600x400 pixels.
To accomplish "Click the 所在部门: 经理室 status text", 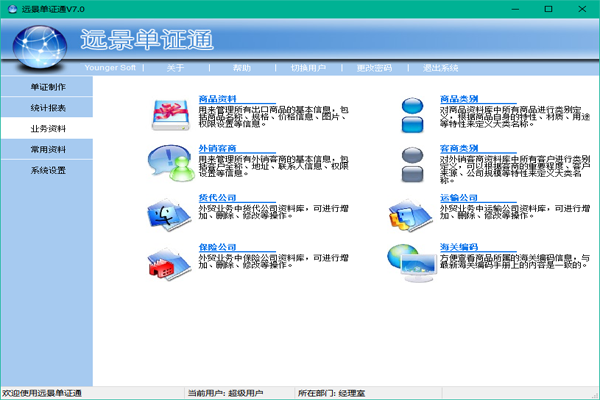I will coord(331,393).
